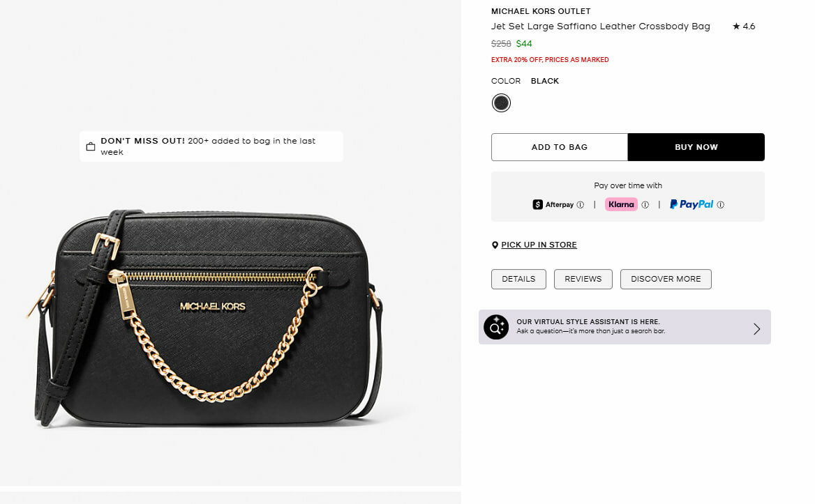Image resolution: width=815 pixels, height=504 pixels.
Task: Click the PayPal logo
Action: tap(691, 204)
